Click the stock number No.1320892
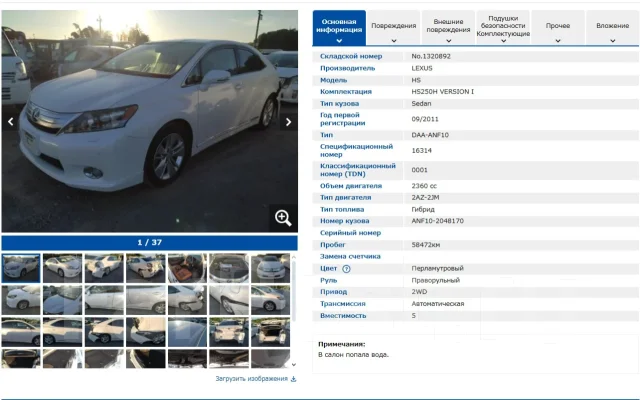Image resolution: width=640 pixels, height=400 pixels. 431,56
